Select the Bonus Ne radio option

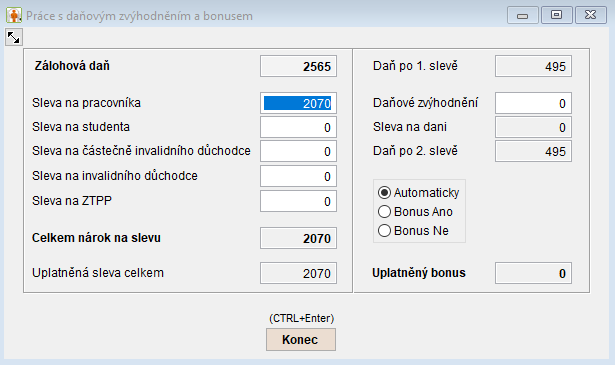pos(413,231)
